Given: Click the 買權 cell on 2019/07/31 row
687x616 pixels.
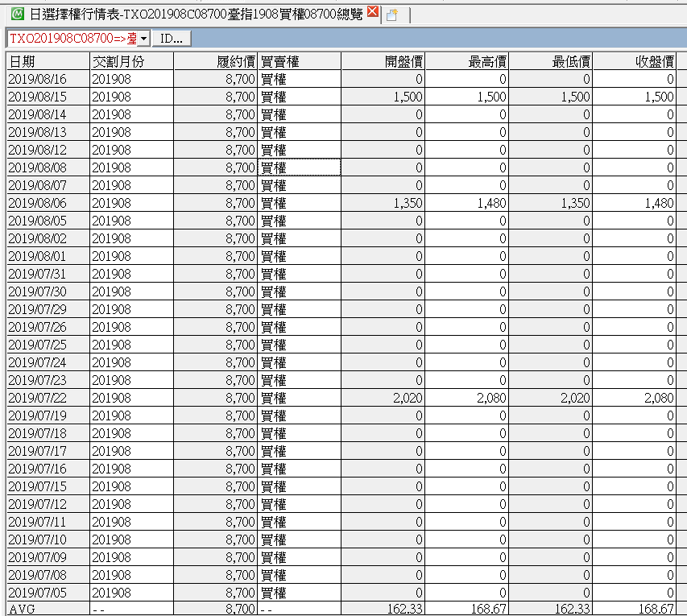Looking at the screenshot, I should pos(300,275).
